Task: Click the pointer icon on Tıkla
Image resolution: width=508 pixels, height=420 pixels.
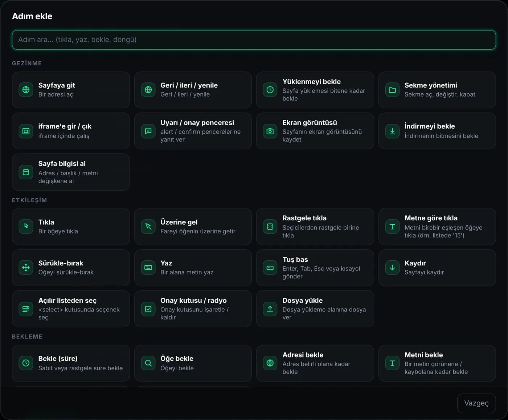Action: pos(26,227)
